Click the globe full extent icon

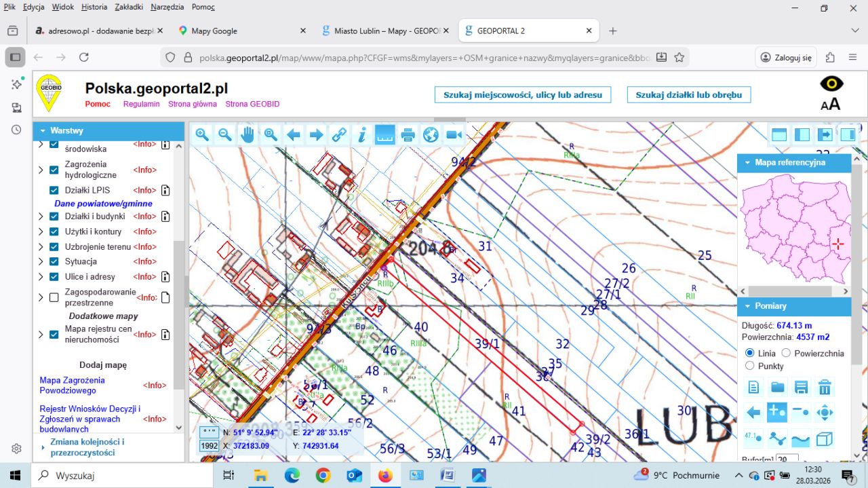click(431, 135)
